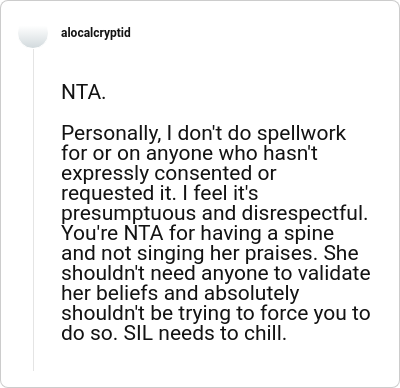Viewport: 400px width, 388px height.
Task: Visit the alocalcryptid profile username link
Action: click(96, 33)
